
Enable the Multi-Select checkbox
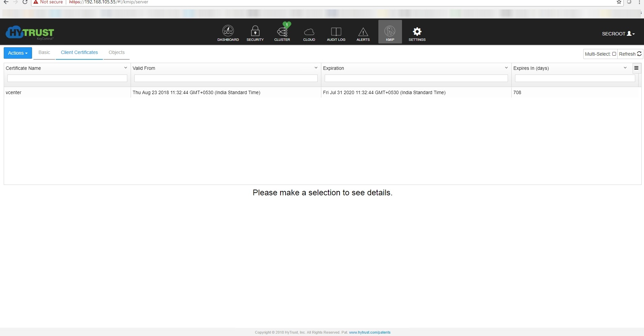[614, 54]
